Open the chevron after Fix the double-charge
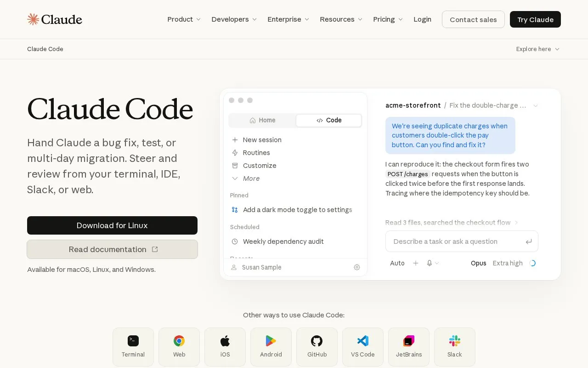 536,106
